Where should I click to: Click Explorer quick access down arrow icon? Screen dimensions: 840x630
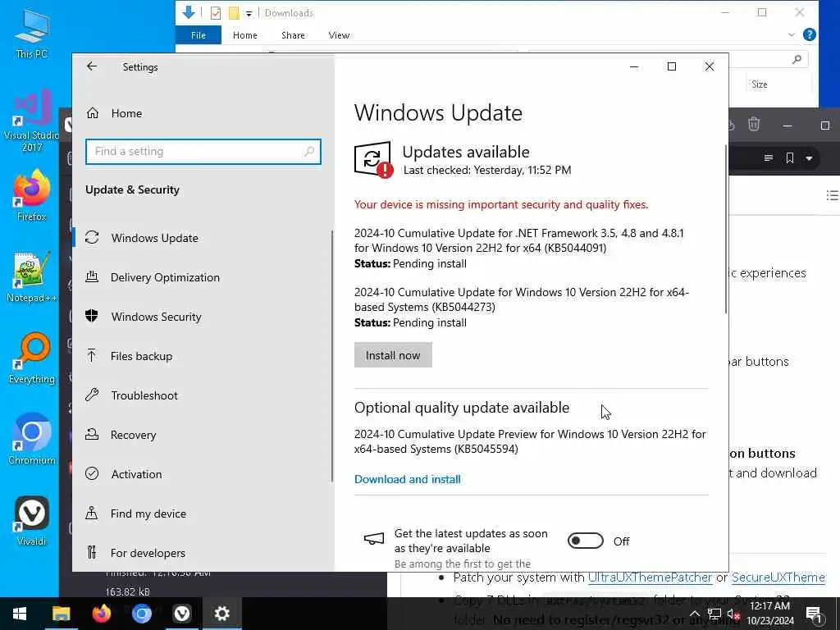[189, 12]
